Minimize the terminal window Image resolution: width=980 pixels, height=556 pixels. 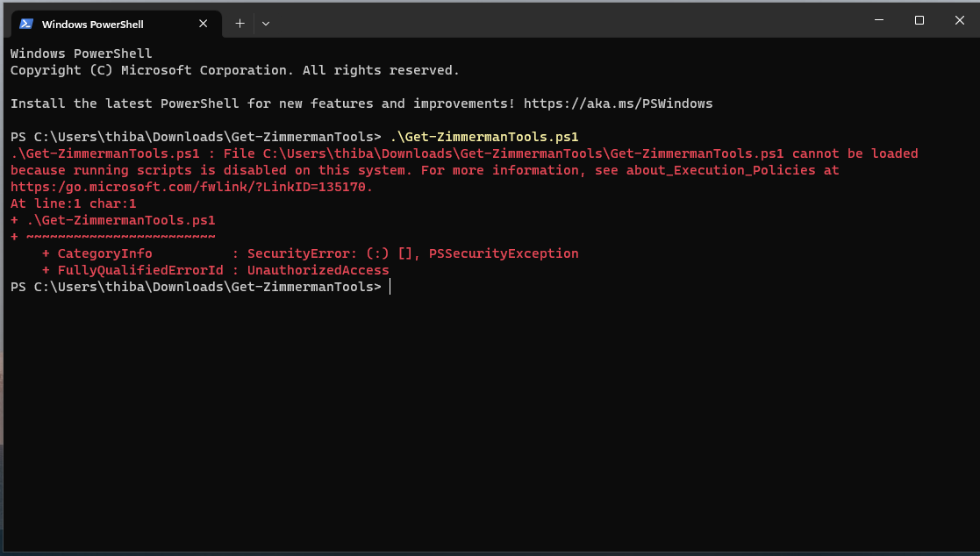(879, 20)
